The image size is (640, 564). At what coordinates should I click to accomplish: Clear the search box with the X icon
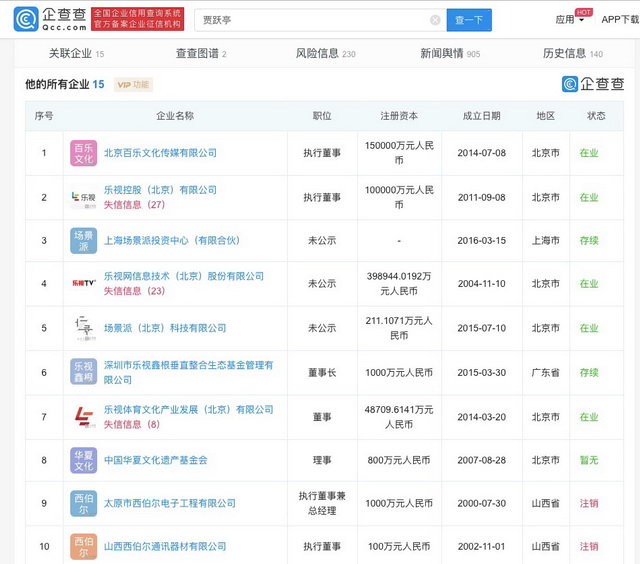click(435, 20)
